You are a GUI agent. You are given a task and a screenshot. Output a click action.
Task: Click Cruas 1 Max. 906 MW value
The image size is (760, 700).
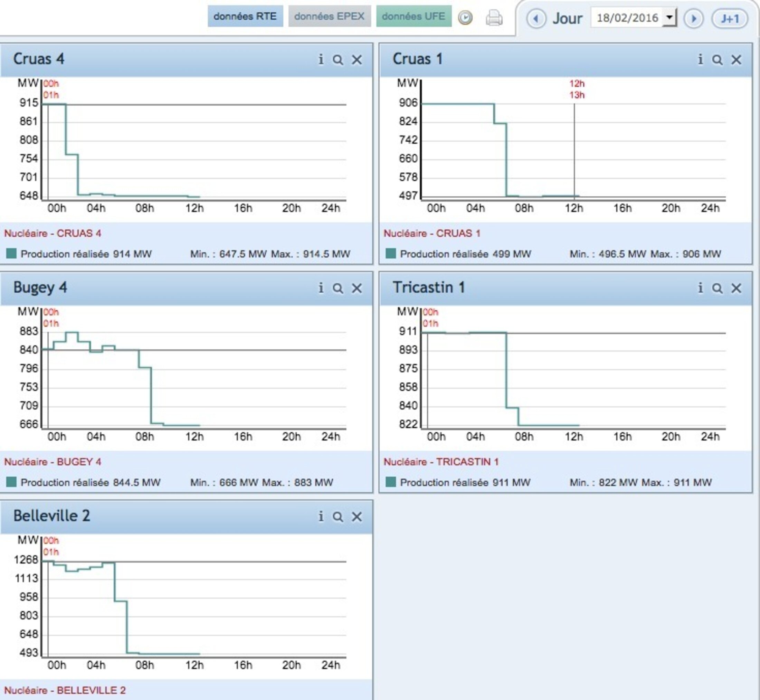point(686,254)
